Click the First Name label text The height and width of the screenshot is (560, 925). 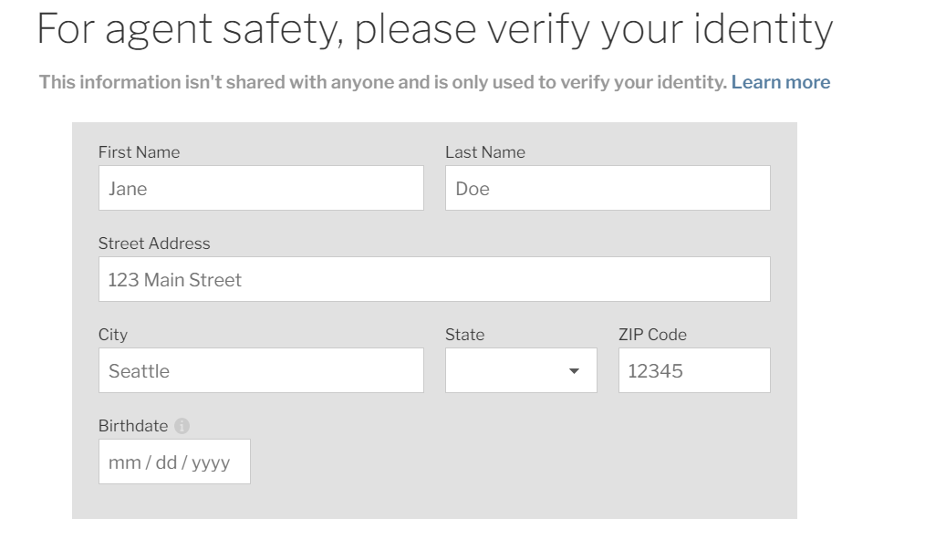coord(140,152)
